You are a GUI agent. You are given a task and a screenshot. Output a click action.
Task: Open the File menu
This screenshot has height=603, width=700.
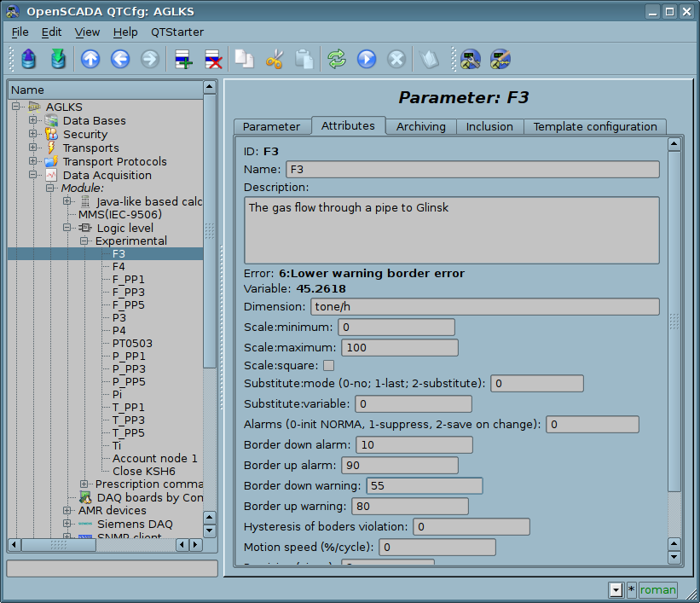(x=20, y=32)
